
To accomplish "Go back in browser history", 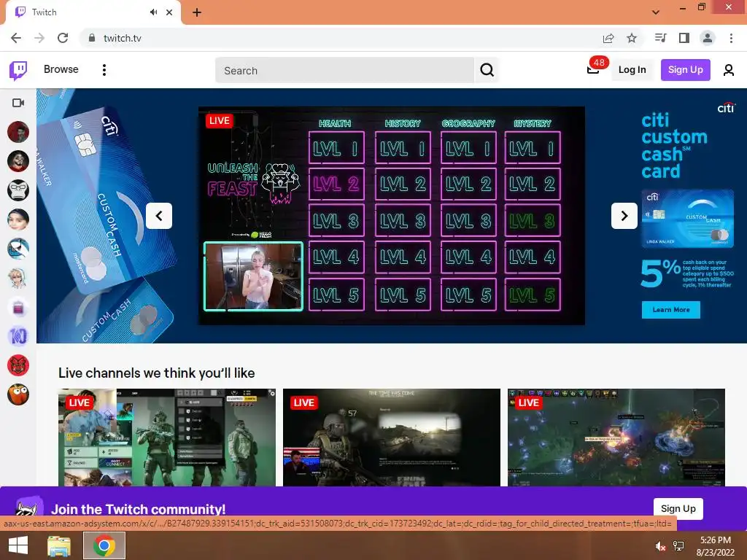I will [x=16, y=38].
